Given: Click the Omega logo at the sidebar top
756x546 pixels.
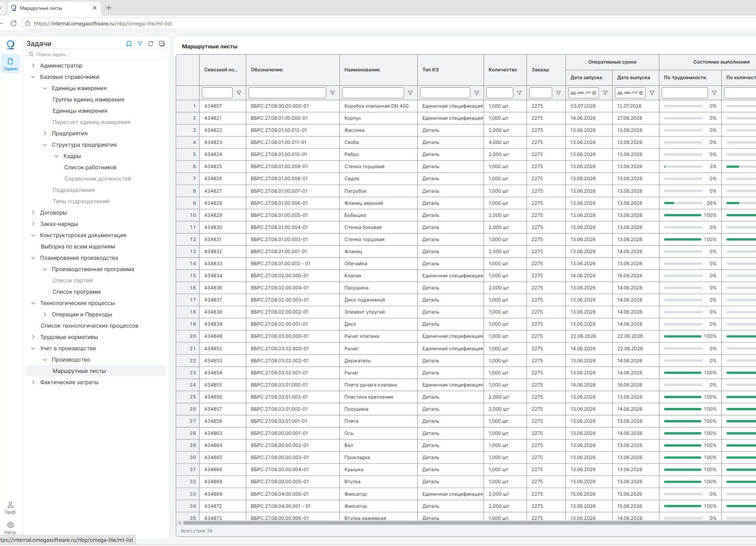Looking at the screenshot, I should tap(11, 45).
